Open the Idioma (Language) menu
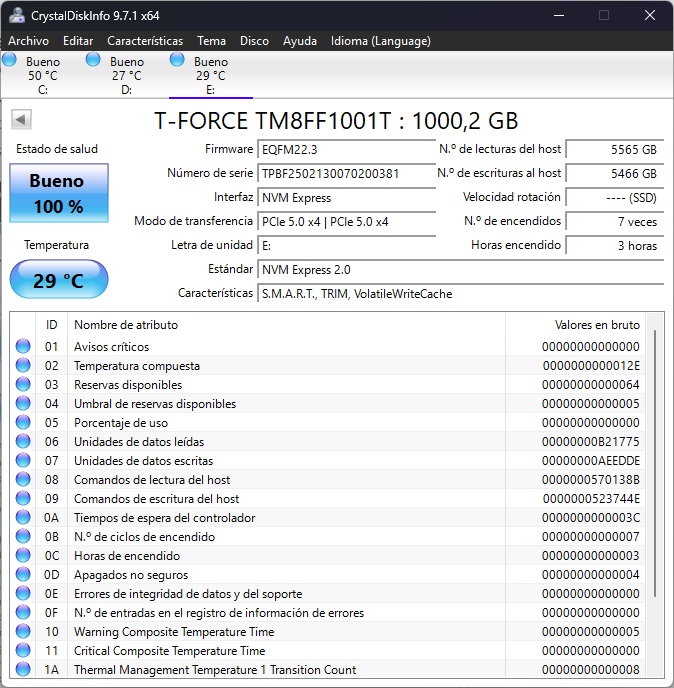The height and width of the screenshot is (688, 674). pos(380,41)
